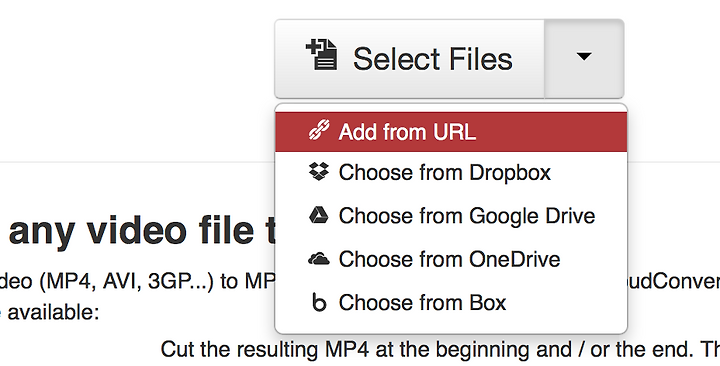720x366 pixels.
Task: Click the Box letter-b icon
Action: click(319, 302)
